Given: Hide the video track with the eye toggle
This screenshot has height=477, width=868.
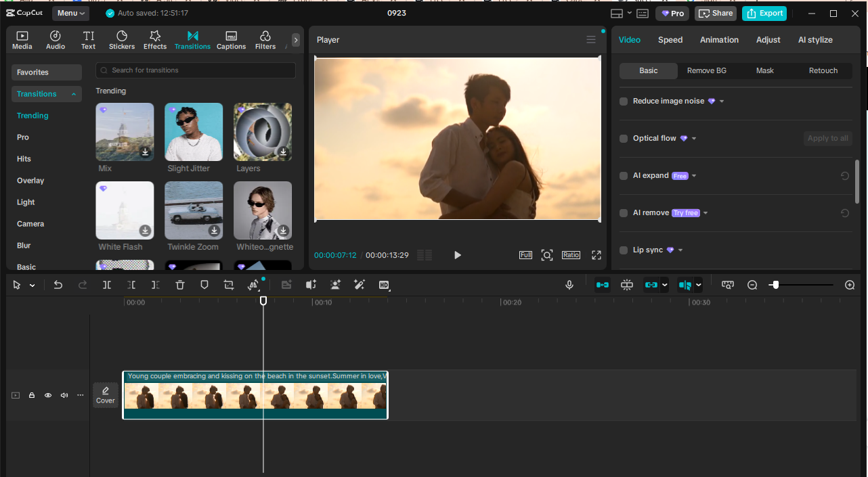Looking at the screenshot, I should [x=47, y=395].
